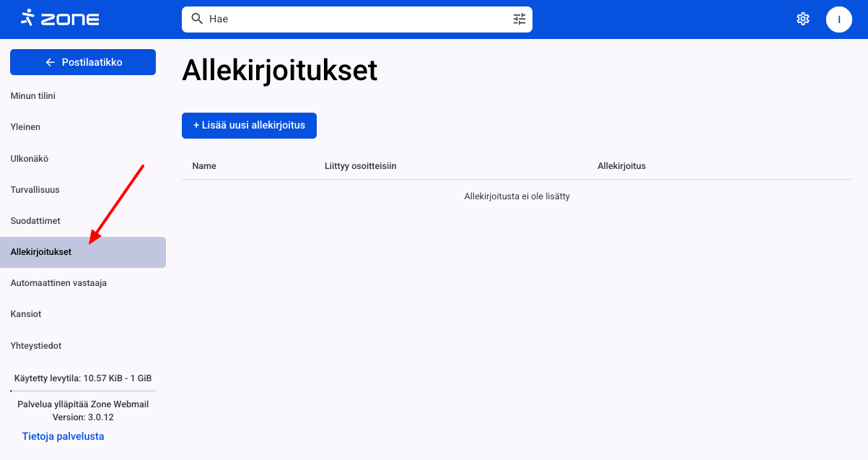Click into the Hae search field
This screenshot has width=868, height=460.
tap(354, 19)
